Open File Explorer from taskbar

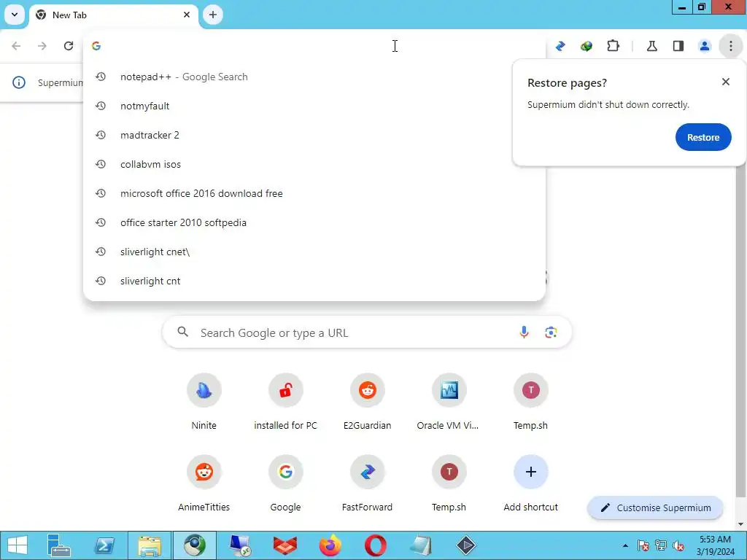coord(150,545)
